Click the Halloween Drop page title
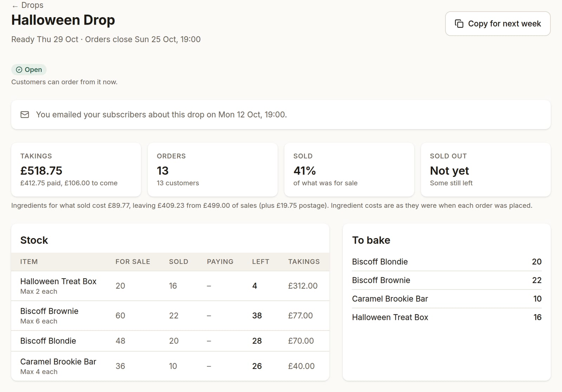The width and height of the screenshot is (562, 392). [x=63, y=20]
